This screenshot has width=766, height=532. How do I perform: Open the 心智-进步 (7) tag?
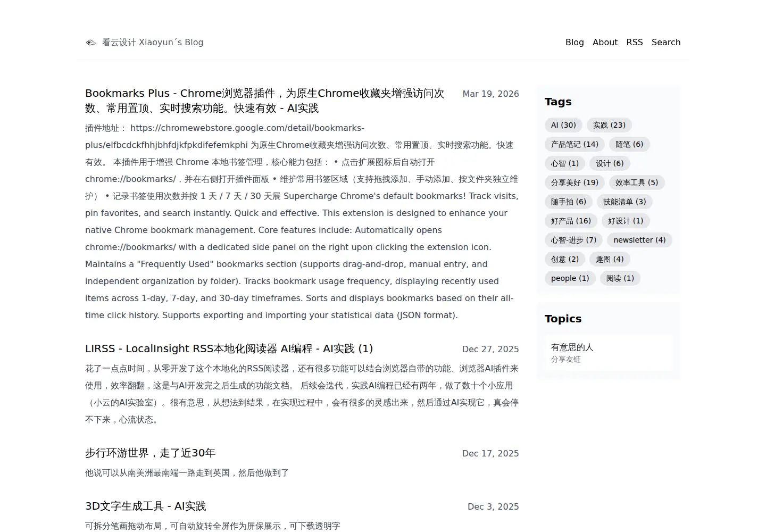pyautogui.click(x=573, y=240)
